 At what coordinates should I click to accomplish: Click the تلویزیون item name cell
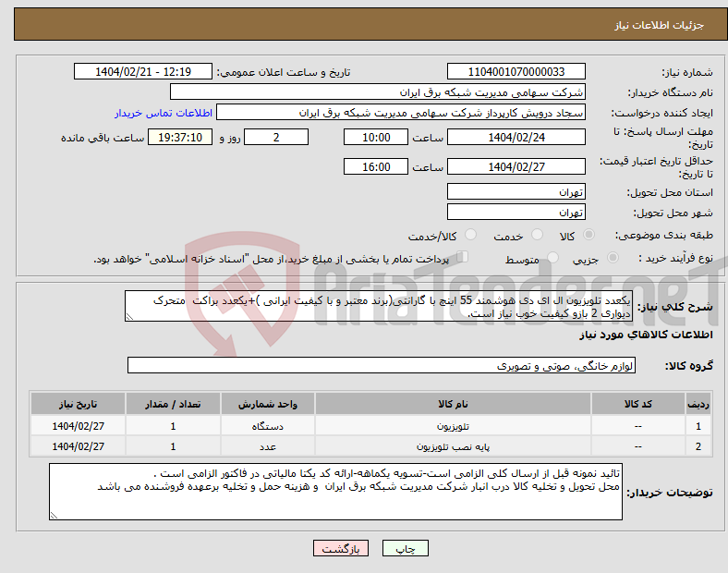[453, 426]
